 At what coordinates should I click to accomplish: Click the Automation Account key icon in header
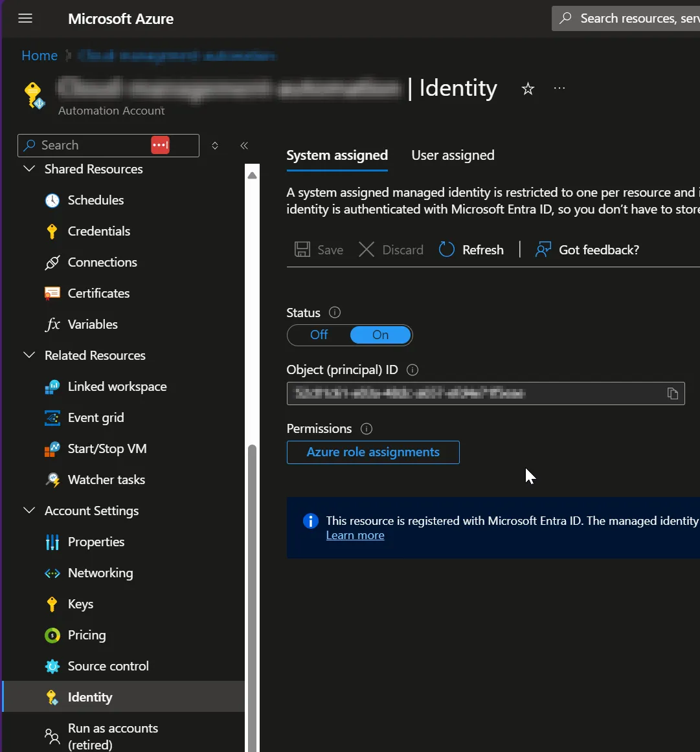tap(34, 95)
